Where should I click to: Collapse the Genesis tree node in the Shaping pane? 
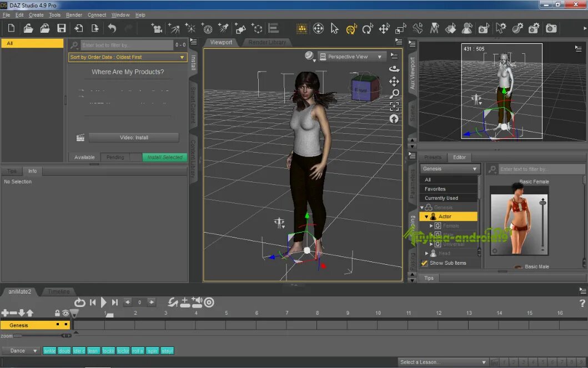coord(422,207)
